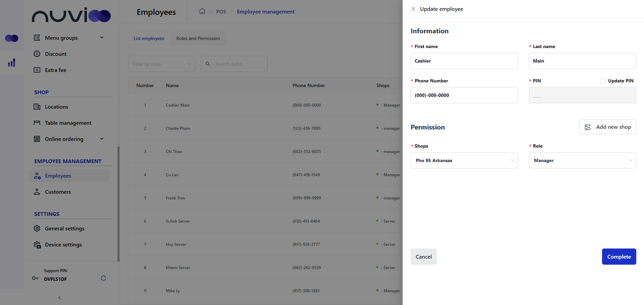This screenshot has width=644, height=305.
Task: Click the Locations building icon
Action: click(37, 107)
